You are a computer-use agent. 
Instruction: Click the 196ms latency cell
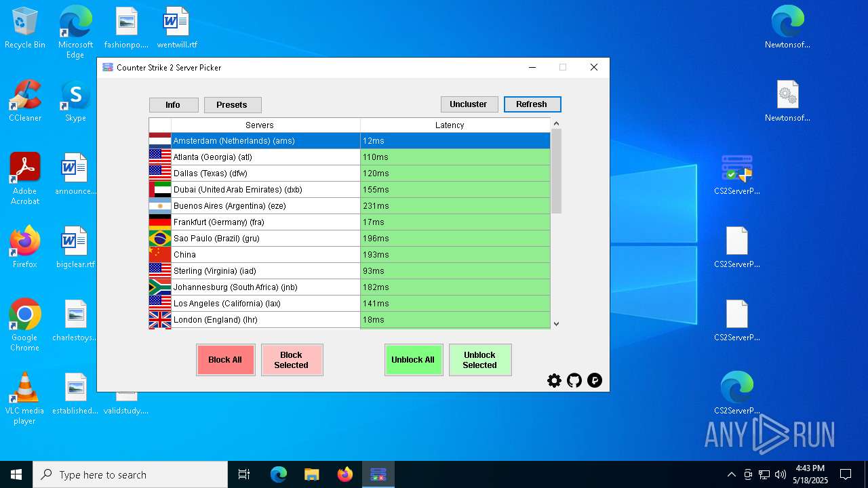pyautogui.click(x=455, y=239)
